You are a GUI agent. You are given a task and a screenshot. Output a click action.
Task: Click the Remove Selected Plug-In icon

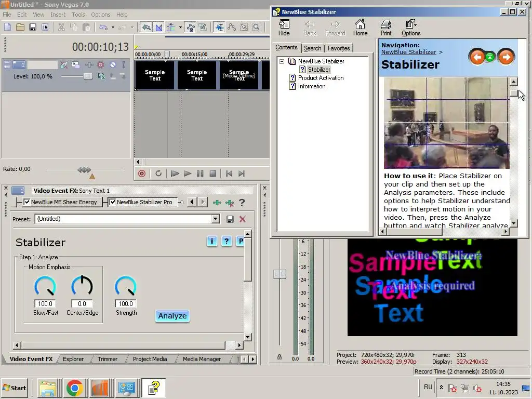[230, 203]
